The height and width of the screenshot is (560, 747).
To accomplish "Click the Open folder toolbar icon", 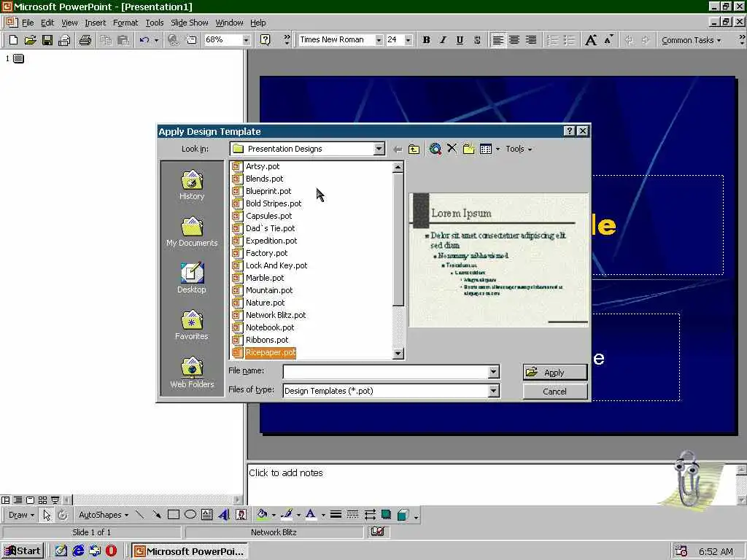I will (30, 40).
